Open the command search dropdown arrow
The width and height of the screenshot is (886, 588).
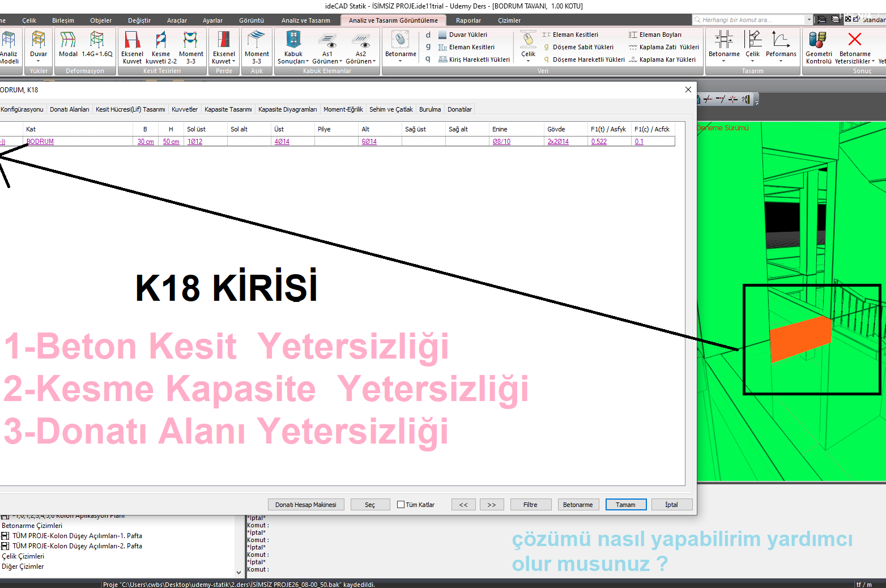[x=808, y=20]
